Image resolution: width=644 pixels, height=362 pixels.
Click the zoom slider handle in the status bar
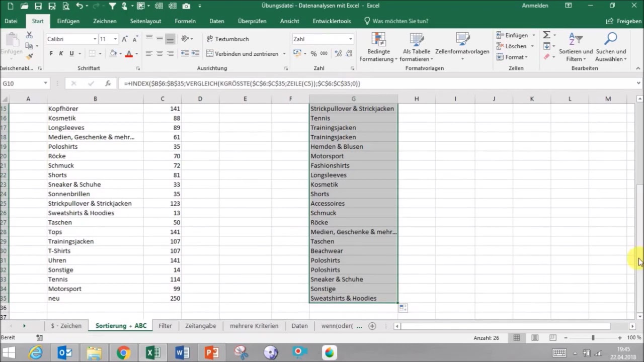pyautogui.click(x=593, y=338)
